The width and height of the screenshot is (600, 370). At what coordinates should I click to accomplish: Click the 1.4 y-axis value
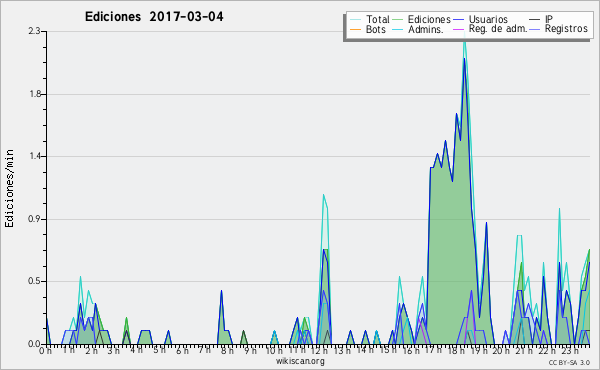[34, 156]
